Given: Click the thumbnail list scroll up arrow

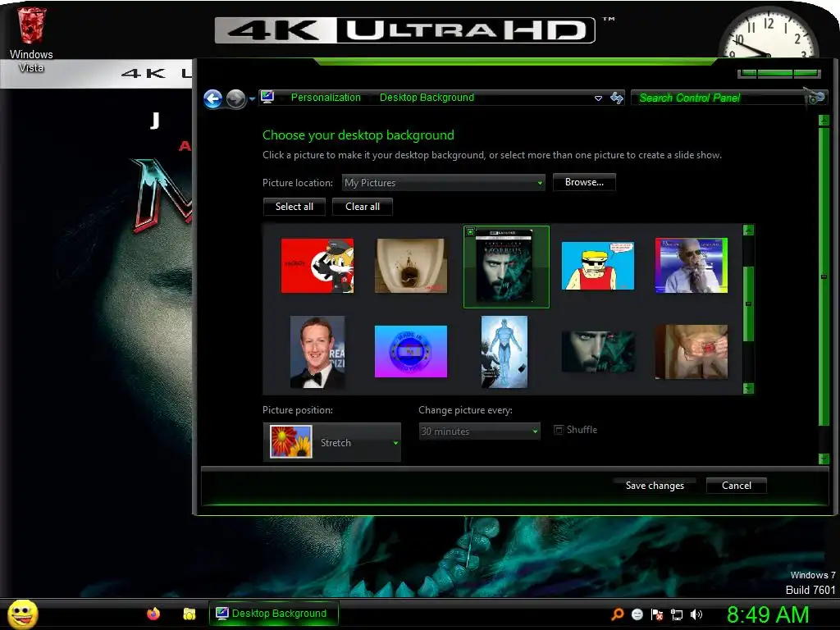Looking at the screenshot, I should (748, 231).
